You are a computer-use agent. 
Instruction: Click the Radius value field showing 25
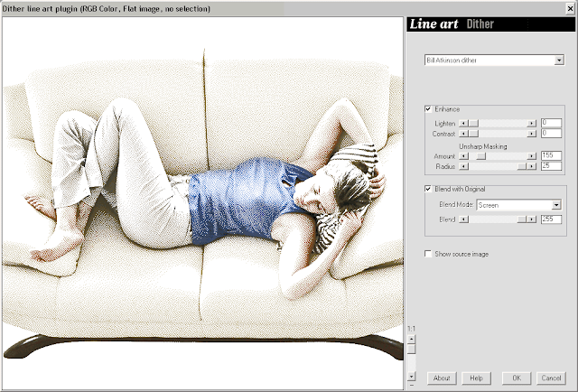click(551, 166)
